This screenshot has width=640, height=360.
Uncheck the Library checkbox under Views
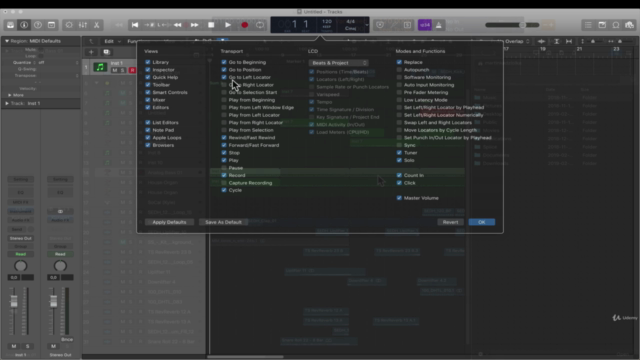pos(148,62)
